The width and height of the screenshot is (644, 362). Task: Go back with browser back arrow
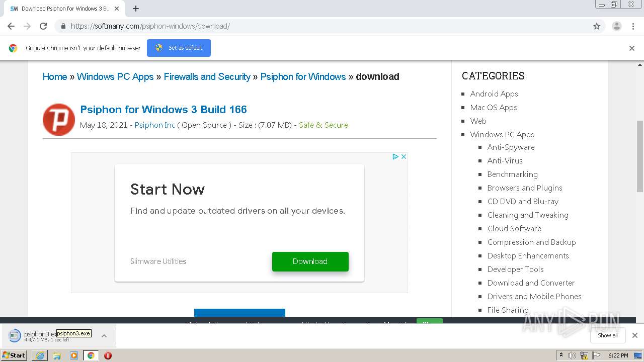[x=11, y=26]
